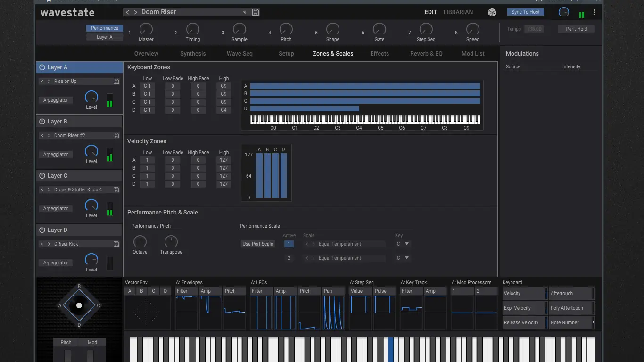Select Exp. Velocity modulation source

tap(525, 308)
